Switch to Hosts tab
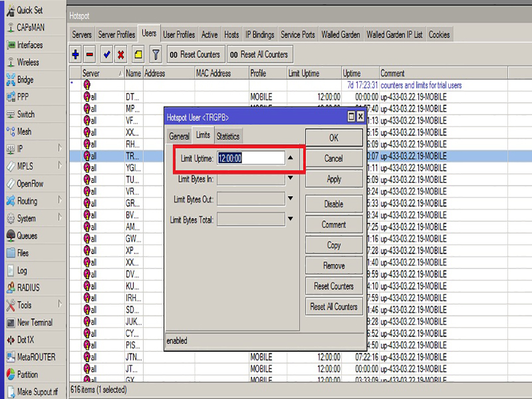The height and width of the screenshot is (399, 532). click(231, 35)
